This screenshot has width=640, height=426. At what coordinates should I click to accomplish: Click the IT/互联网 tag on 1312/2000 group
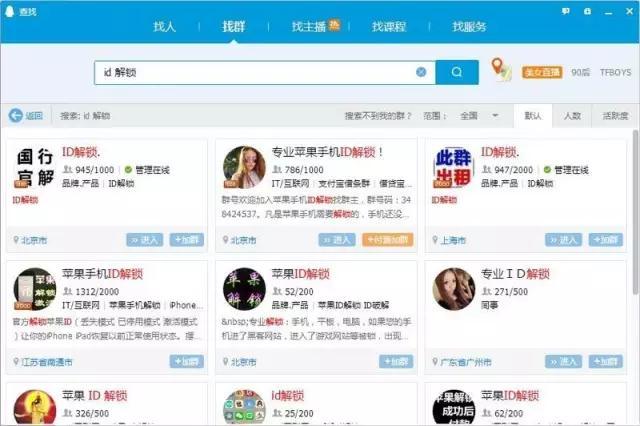coord(81,305)
